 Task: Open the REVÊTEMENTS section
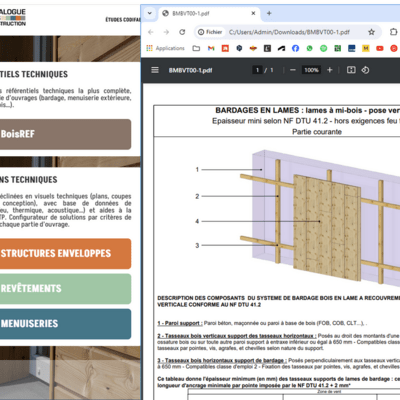click(x=65, y=289)
